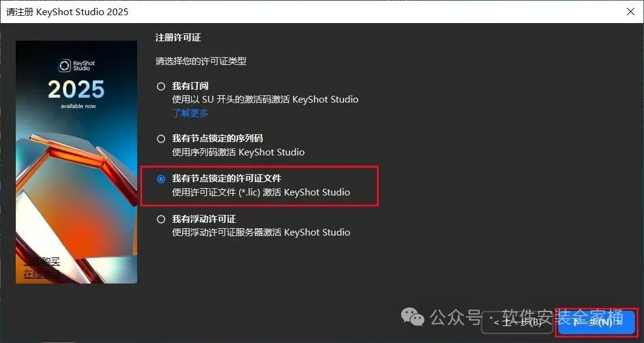Open the 了解更多 link
The width and height of the screenshot is (644, 343).
point(190,113)
